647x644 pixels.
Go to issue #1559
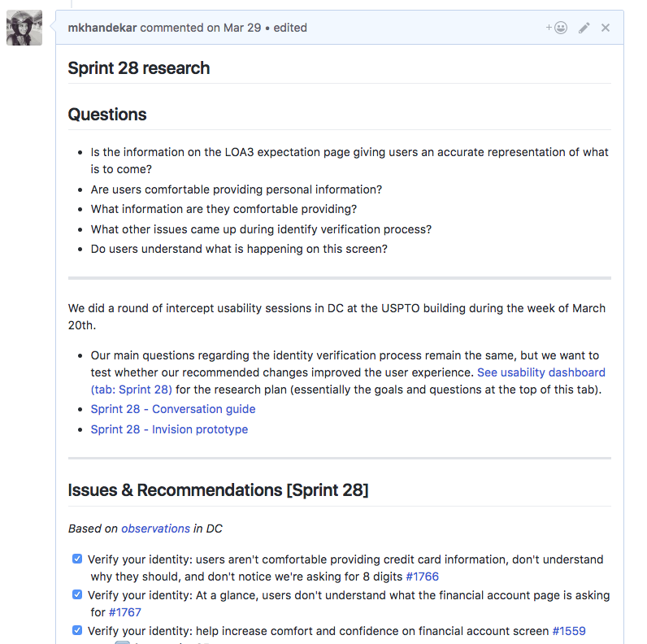(x=569, y=631)
